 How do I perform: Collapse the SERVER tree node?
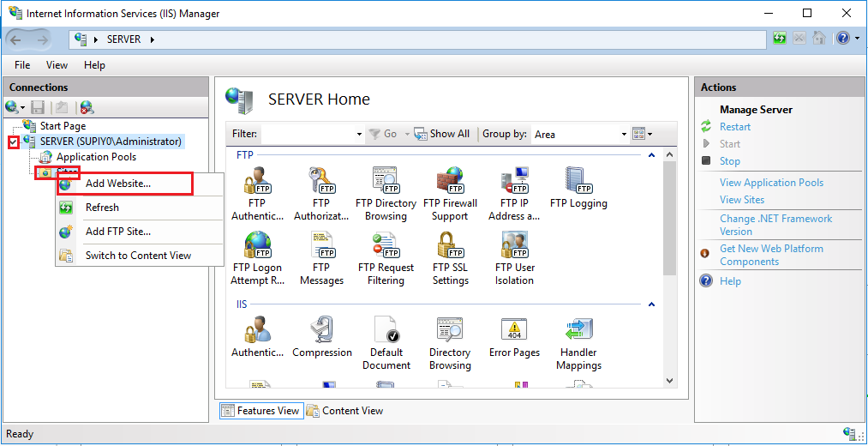click(14, 142)
